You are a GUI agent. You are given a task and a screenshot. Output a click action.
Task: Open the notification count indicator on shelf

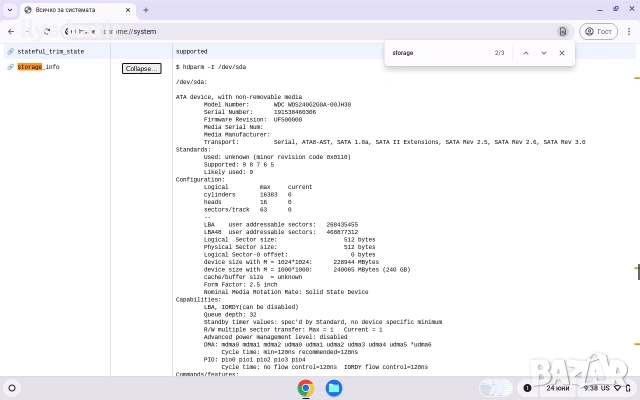click(527, 388)
